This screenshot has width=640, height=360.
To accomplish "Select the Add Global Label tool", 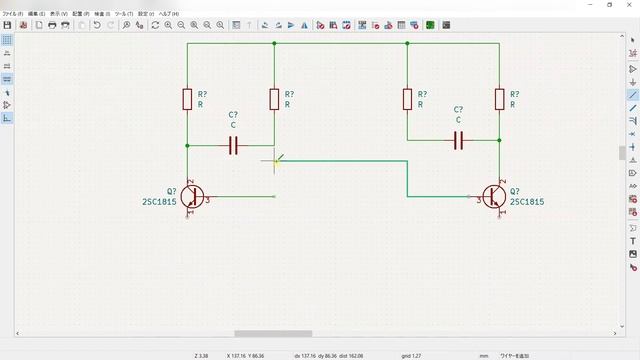I will pos(633,173).
